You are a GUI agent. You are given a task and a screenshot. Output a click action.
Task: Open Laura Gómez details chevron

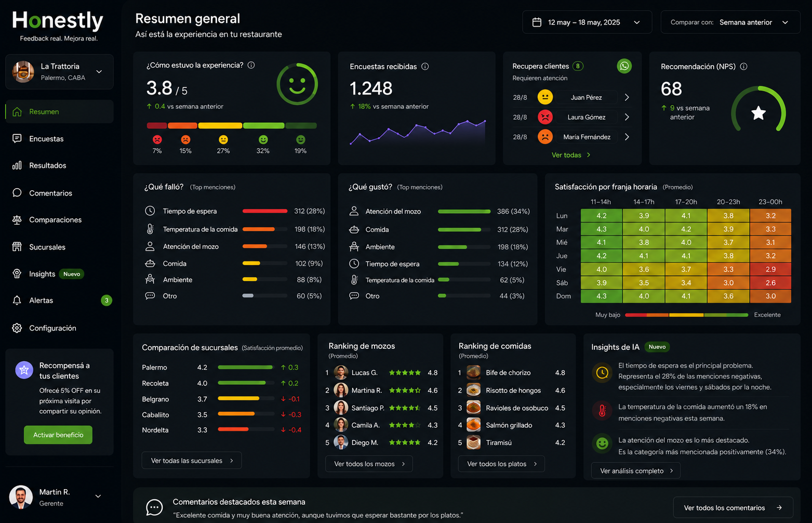point(627,117)
